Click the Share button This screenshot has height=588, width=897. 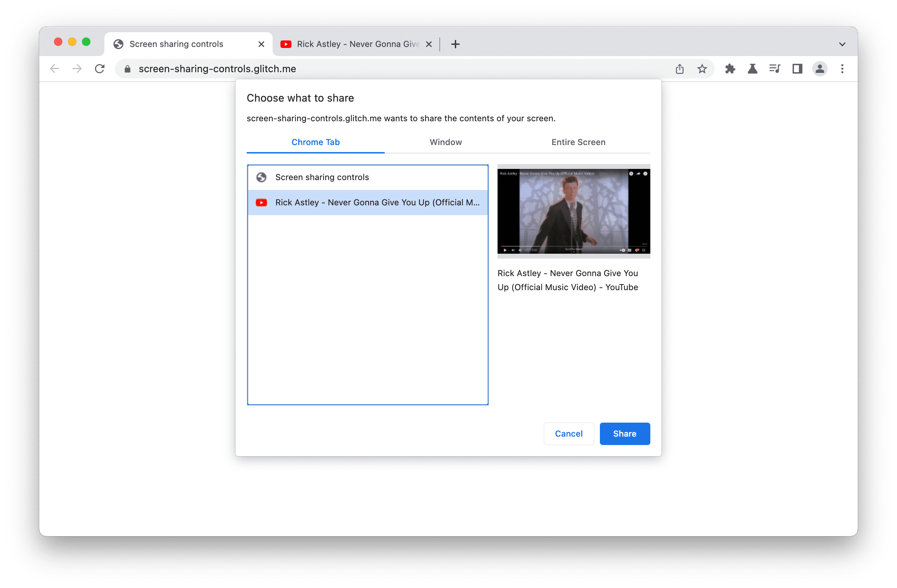pos(624,433)
